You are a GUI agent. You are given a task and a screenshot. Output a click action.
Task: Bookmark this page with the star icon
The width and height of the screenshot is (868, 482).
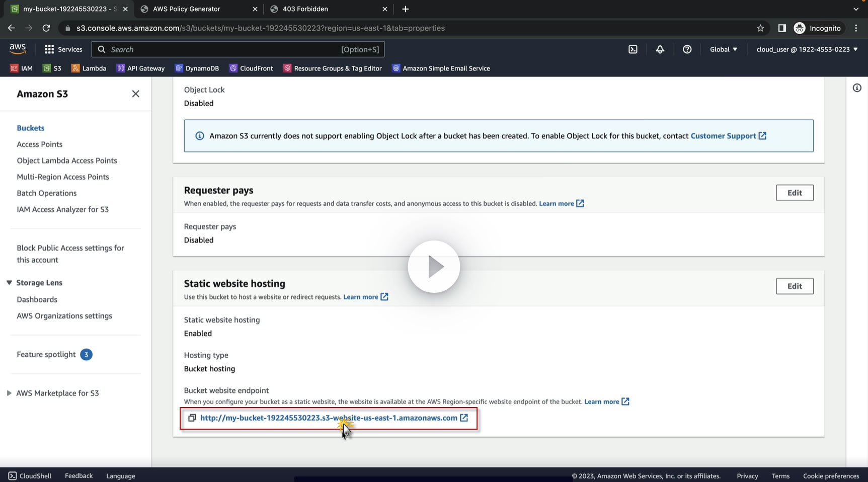click(x=760, y=28)
